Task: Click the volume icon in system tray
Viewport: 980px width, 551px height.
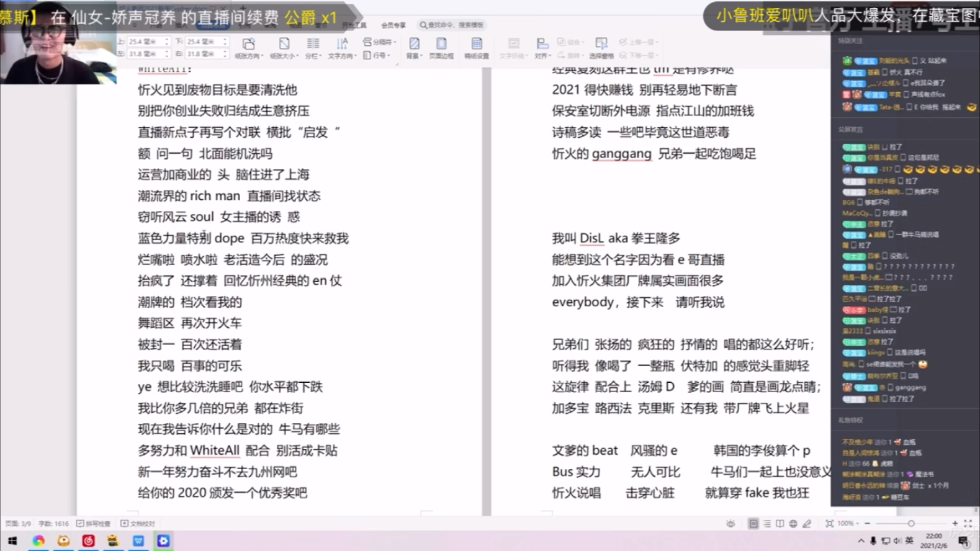Action: click(897, 541)
